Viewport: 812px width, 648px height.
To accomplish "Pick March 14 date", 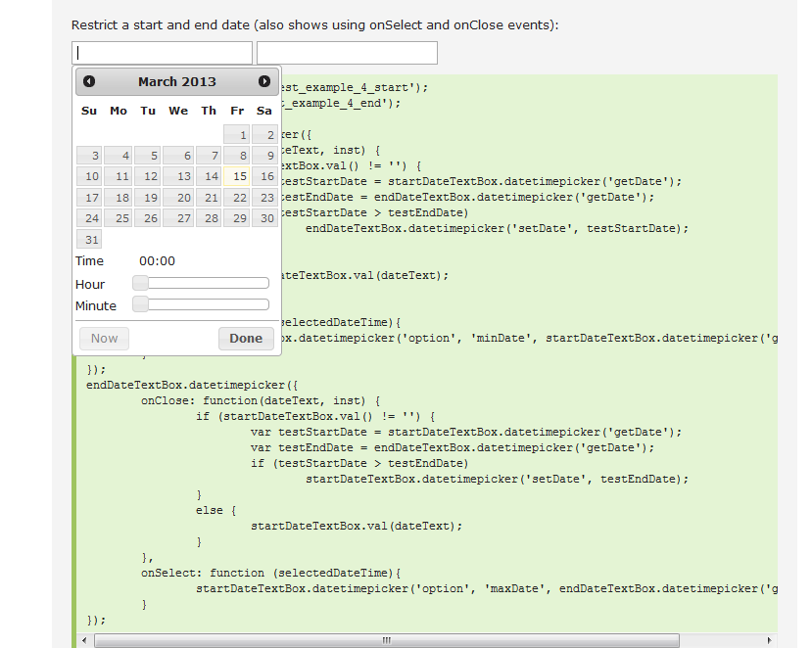I will click(x=209, y=176).
